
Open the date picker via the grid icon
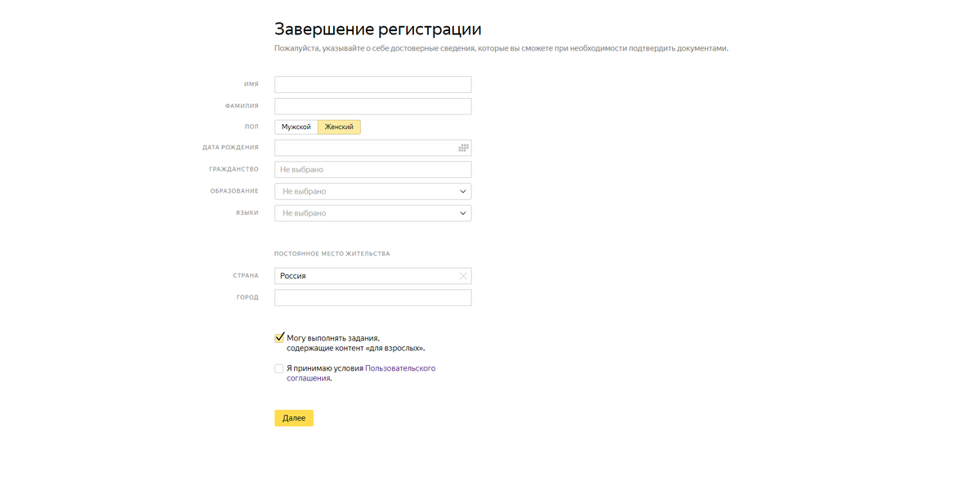click(x=463, y=148)
